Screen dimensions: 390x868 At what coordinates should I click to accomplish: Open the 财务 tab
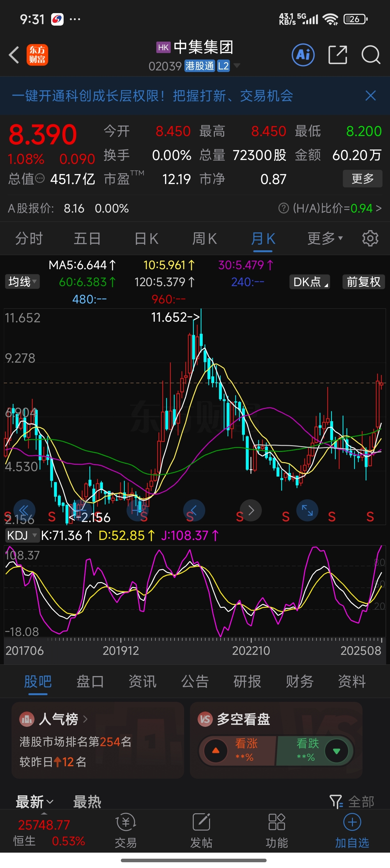tap(300, 681)
